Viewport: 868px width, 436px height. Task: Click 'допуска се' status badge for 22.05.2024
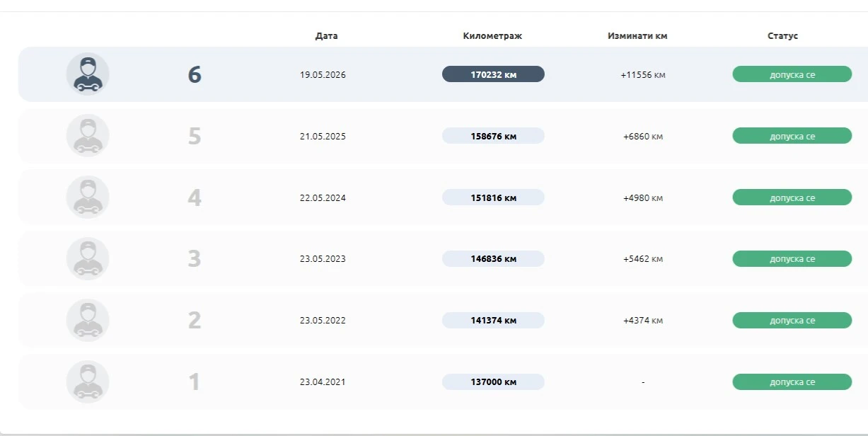(x=792, y=197)
